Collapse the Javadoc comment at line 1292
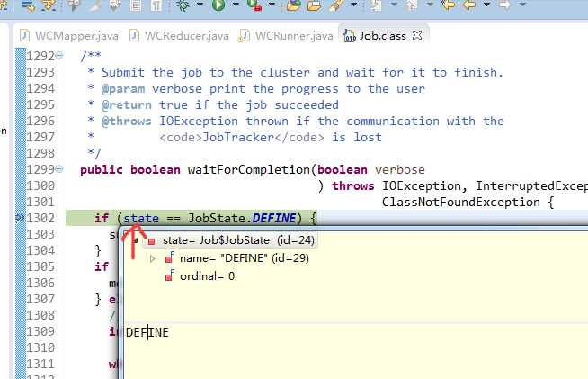 click(59, 56)
